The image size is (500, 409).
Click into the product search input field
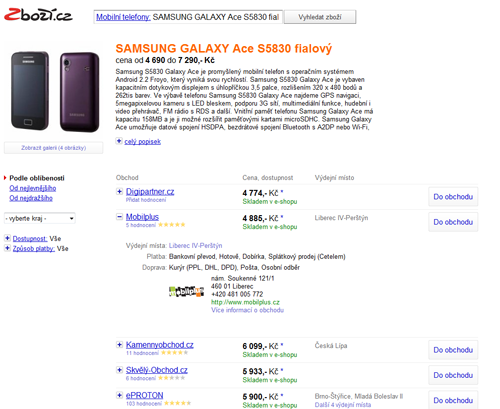(x=188, y=17)
